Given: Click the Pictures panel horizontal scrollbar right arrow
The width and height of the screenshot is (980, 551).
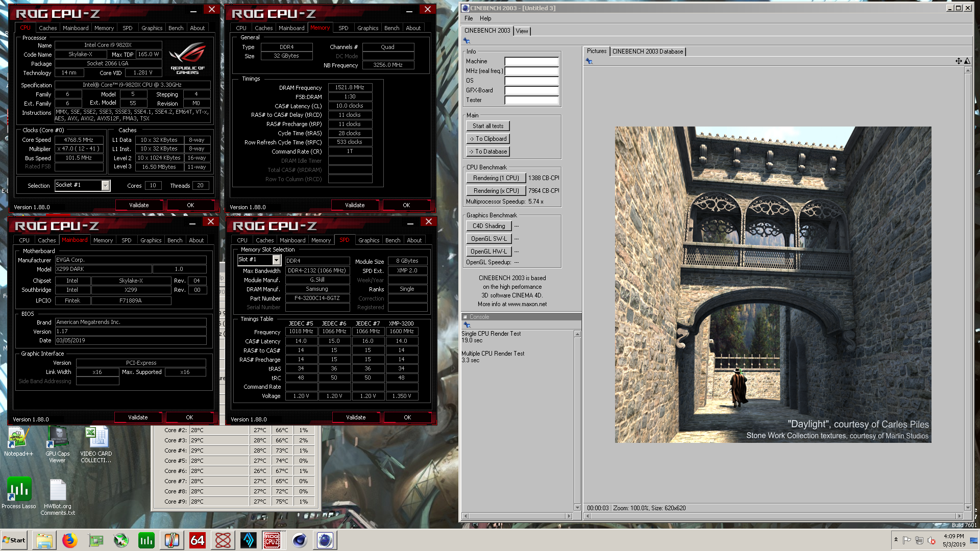Looking at the screenshot, I should [x=959, y=516].
